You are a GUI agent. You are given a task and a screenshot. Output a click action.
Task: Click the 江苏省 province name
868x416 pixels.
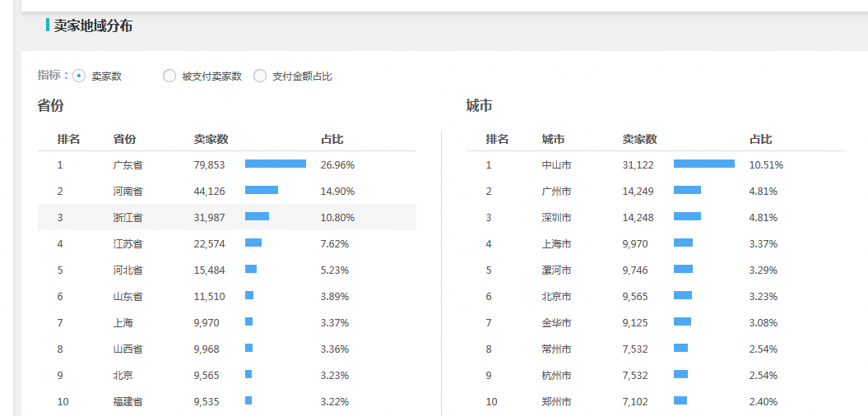(128, 244)
